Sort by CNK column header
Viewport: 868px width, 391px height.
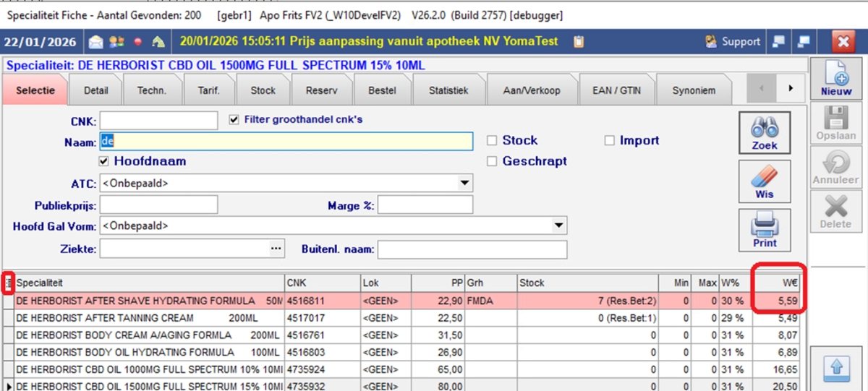[322, 283]
